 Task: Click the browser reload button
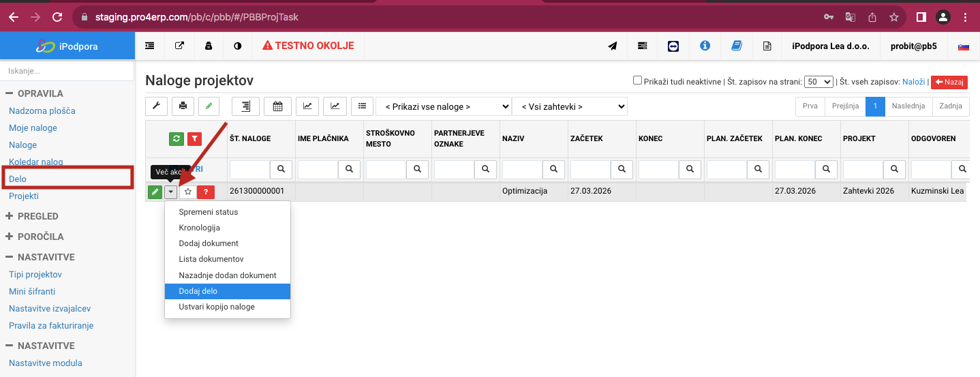(x=57, y=16)
